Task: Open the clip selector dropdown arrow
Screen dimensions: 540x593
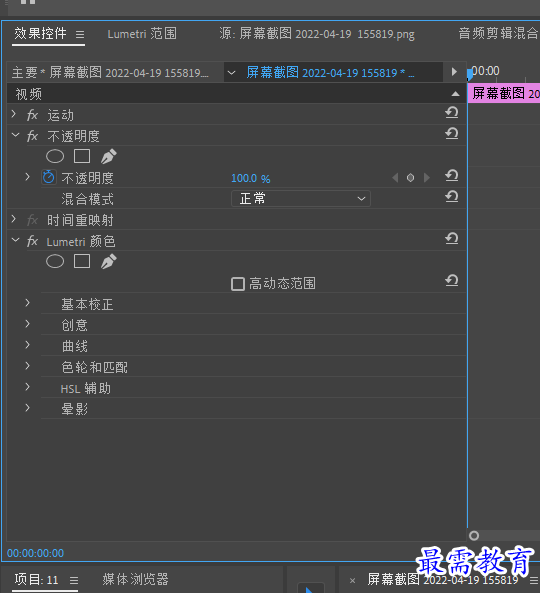Action: [x=231, y=73]
